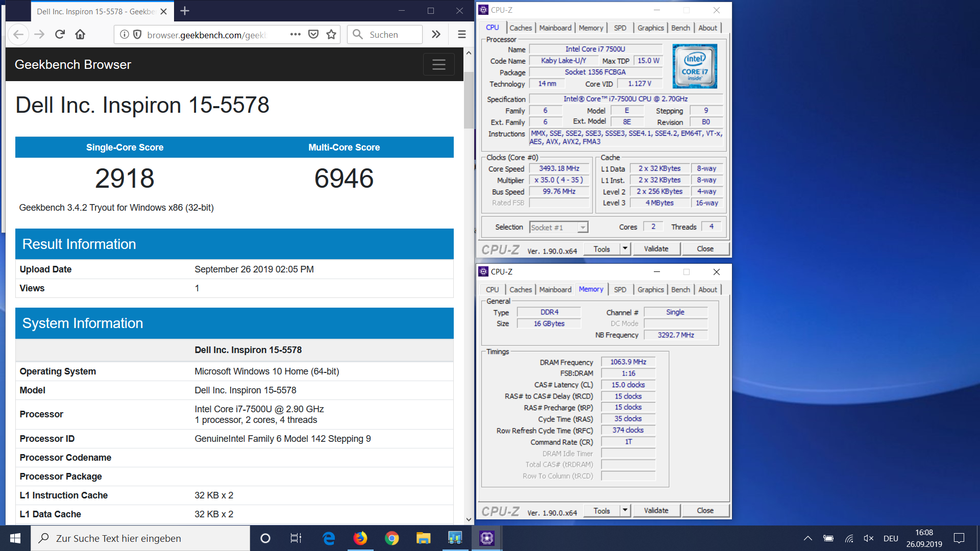
Task: Toggle Geekbench Browser navigation menu
Action: (439, 64)
